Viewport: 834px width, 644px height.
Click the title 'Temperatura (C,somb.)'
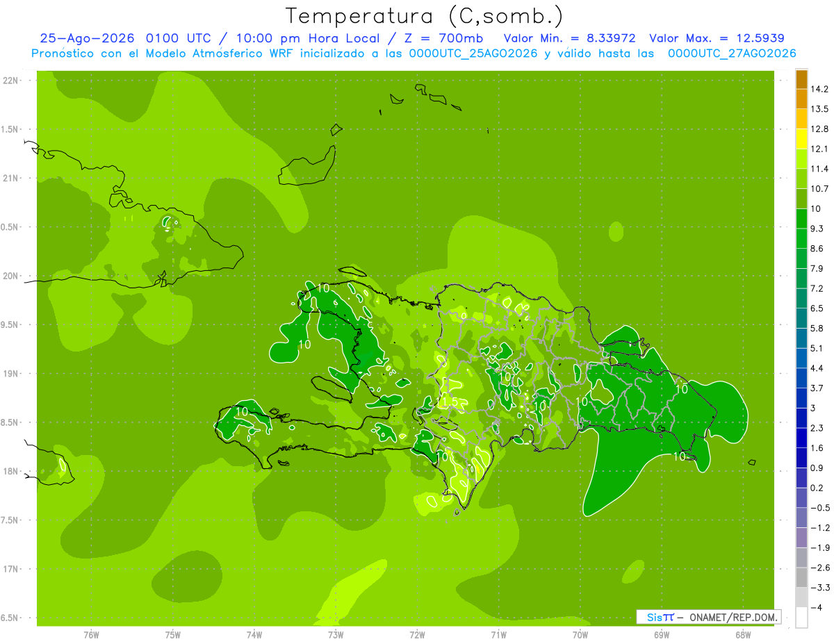click(x=425, y=16)
